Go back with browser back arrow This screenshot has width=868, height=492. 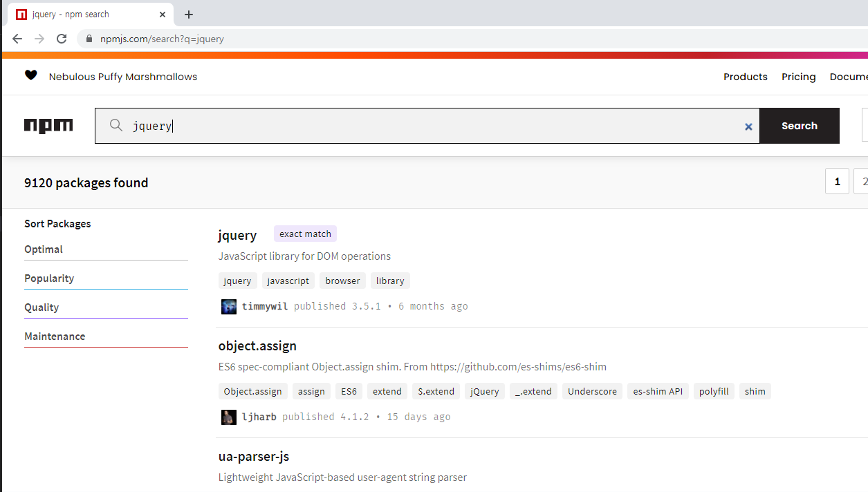pyautogui.click(x=17, y=39)
